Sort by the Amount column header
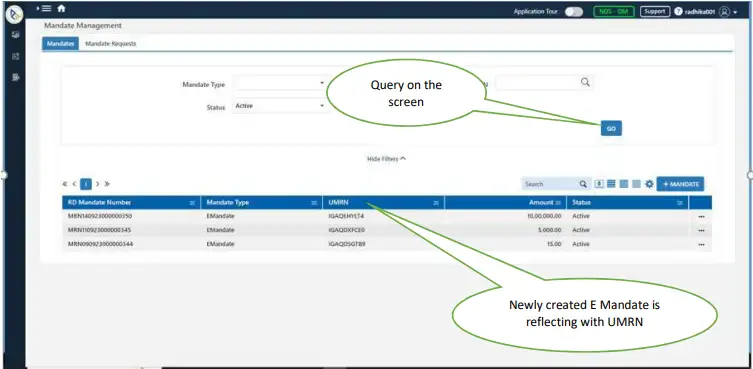 point(541,203)
